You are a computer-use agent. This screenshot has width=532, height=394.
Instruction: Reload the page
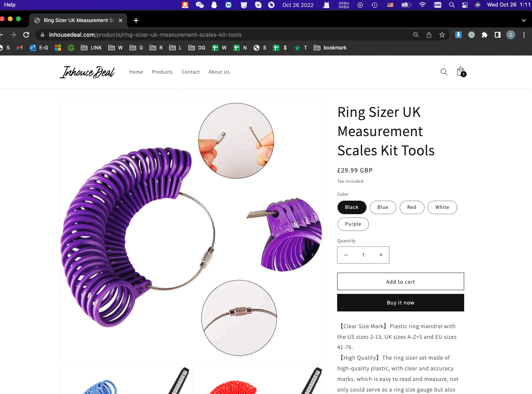pyautogui.click(x=26, y=35)
